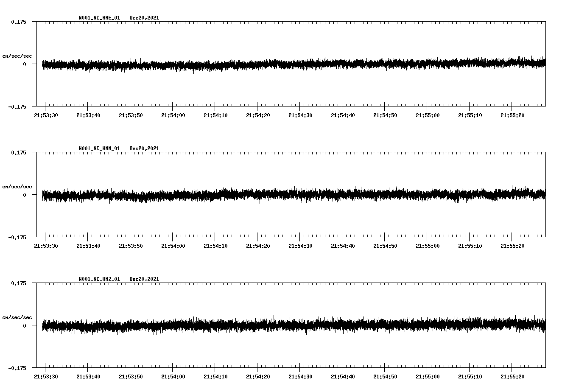Image resolution: width=576 pixels, height=392 pixels.
Task: Click the -0.175 lower limit on HNZ axis
Action: tap(17, 368)
